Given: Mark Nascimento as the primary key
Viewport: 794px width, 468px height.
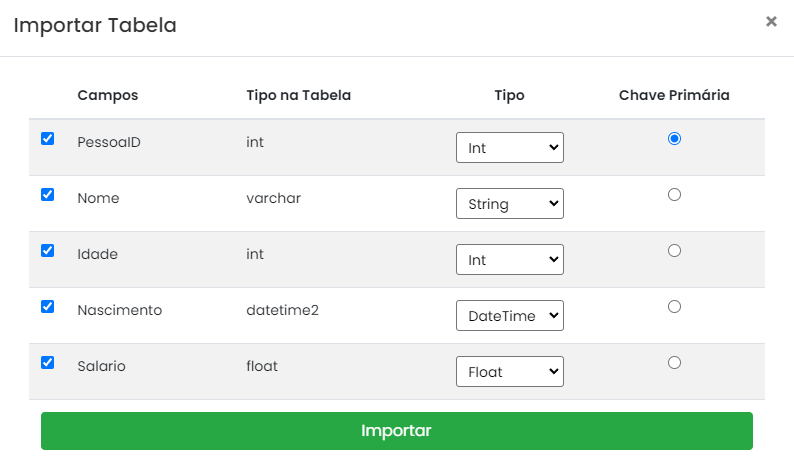Looking at the screenshot, I should pyautogui.click(x=674, y=307).
